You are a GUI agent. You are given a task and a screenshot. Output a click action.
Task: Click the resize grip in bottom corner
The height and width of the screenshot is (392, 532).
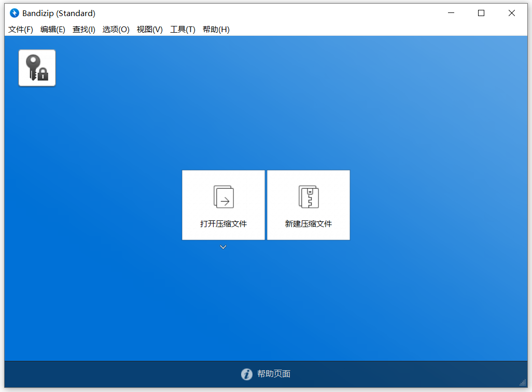point(523,383)
